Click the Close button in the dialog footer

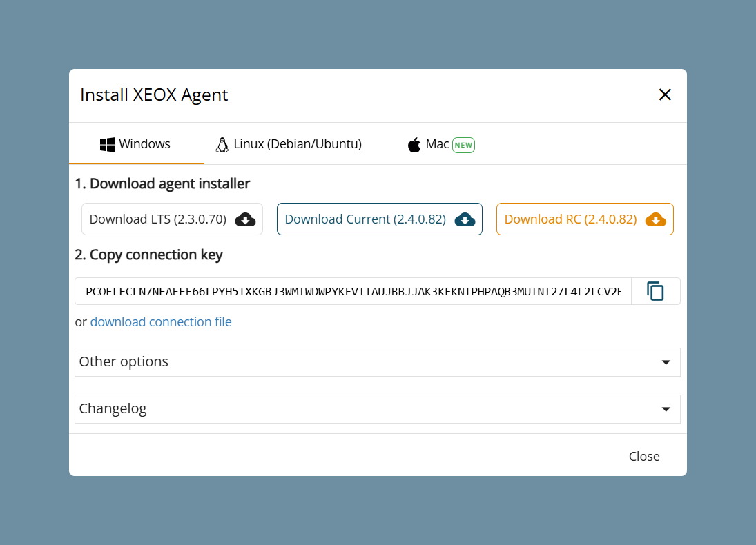pos(644,456)
